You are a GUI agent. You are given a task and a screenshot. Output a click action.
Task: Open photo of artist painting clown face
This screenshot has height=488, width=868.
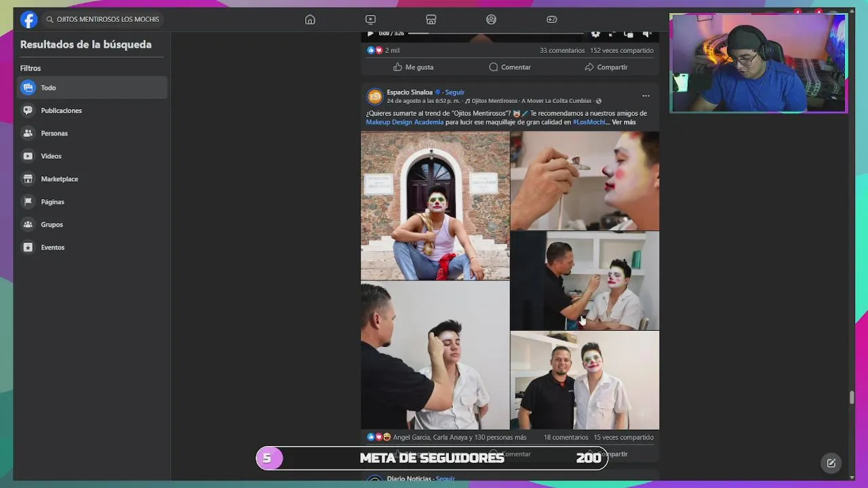tap(585, 281)
